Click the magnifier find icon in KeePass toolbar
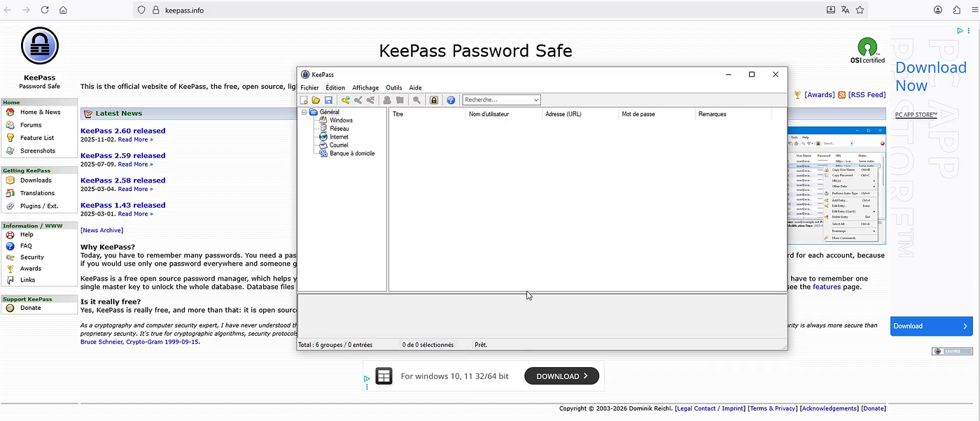Image resolution: width=980 pixels, height=421 pixels. (x=416, y=100)
